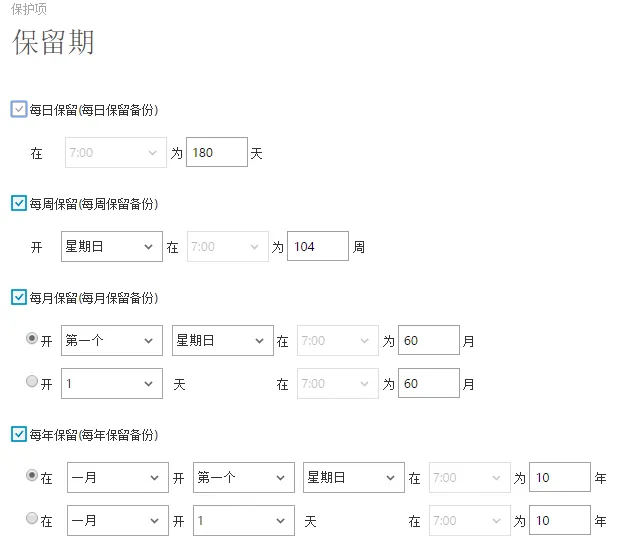Open the first yearly 一月 month dropdown
The width and height of the screenshot is (625, 547).
pyautogui.click(x=118, y=478)
